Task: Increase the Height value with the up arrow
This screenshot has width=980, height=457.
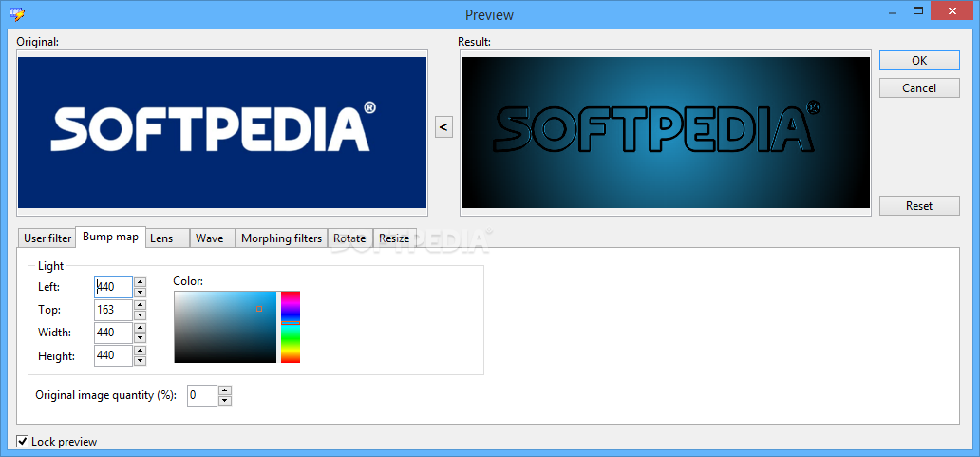Action: tap(140, 351)
